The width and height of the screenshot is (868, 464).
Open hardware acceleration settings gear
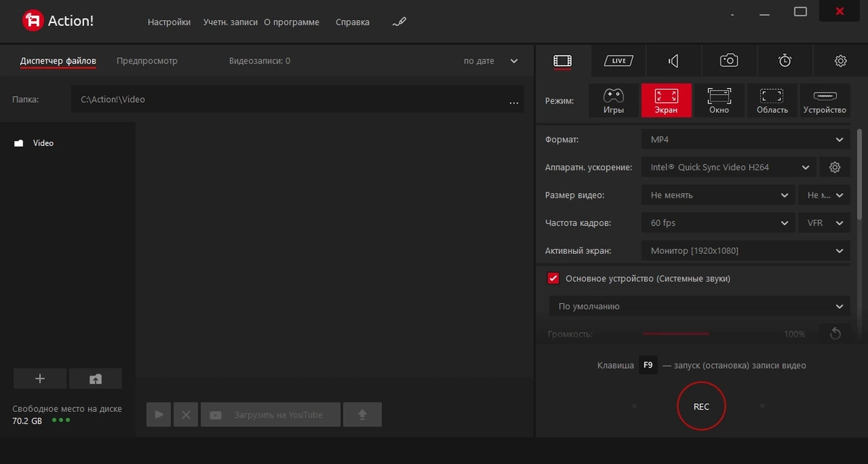pos(835,167)
